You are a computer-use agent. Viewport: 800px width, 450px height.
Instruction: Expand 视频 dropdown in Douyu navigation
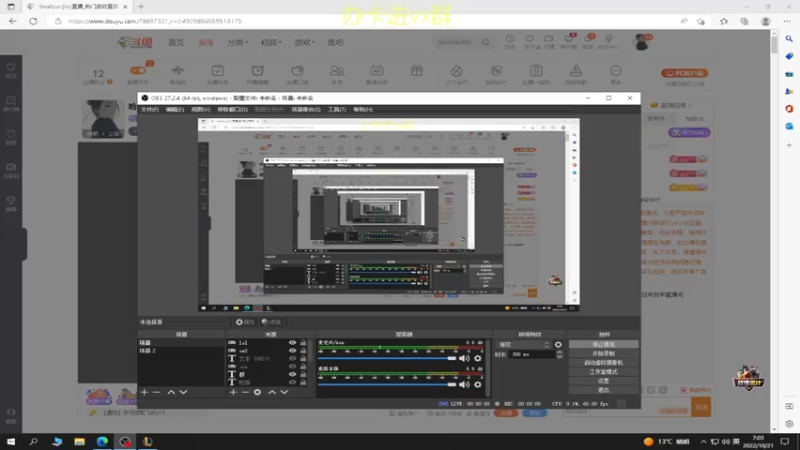(x=271, y=42)
